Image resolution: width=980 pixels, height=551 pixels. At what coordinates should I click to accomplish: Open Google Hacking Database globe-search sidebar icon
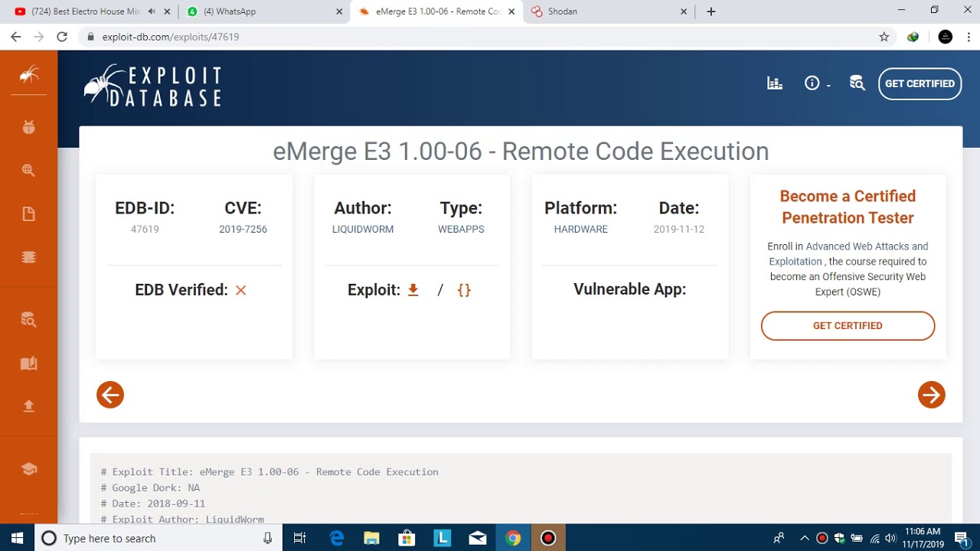pos(28,171)
